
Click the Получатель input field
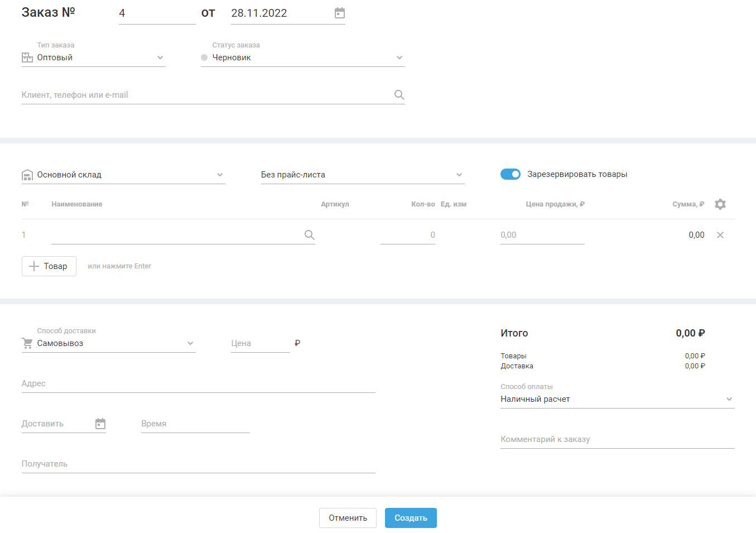(199, 464)
